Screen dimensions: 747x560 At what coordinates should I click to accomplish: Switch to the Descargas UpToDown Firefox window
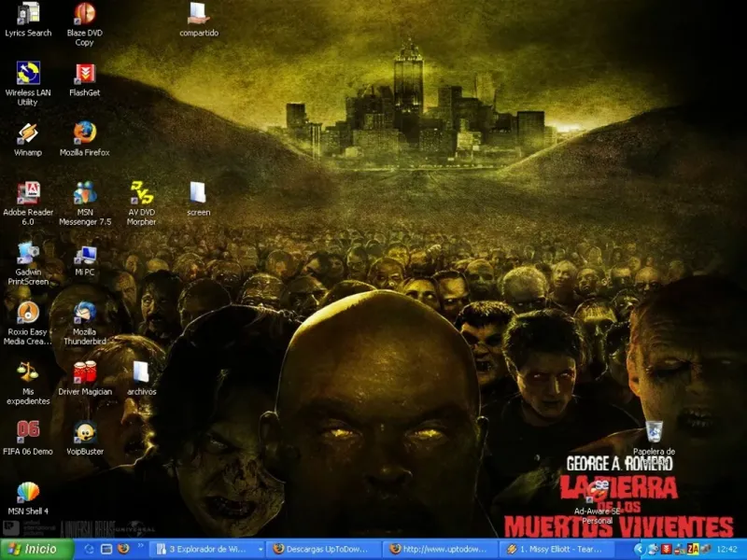[324, 549]
